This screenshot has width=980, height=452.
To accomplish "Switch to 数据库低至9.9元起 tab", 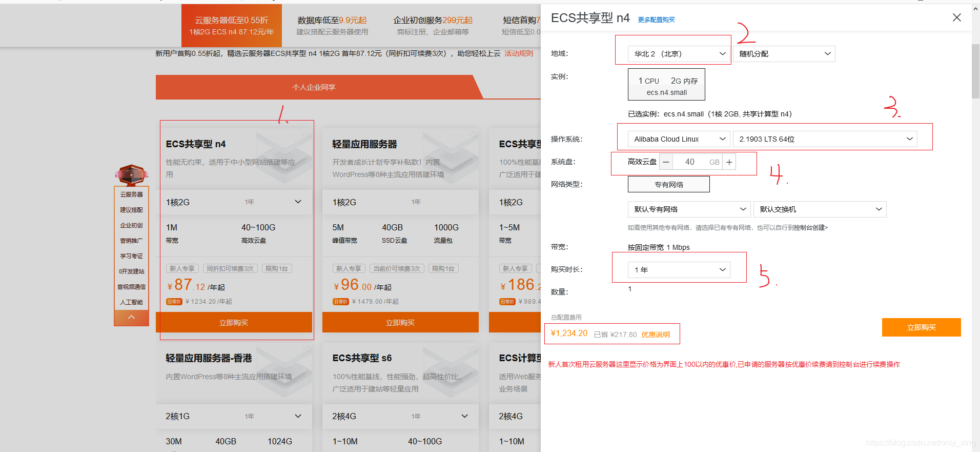I will pyautogui.click(x=332, y=26).
